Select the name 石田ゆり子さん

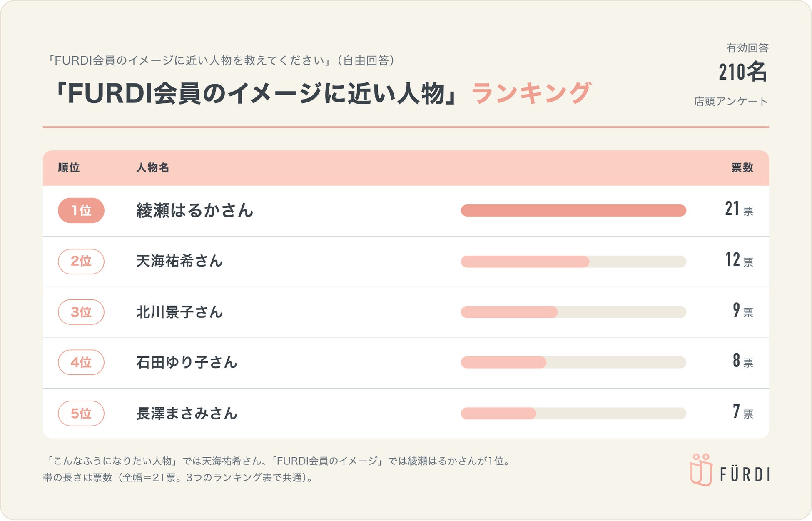coord(187,362)
